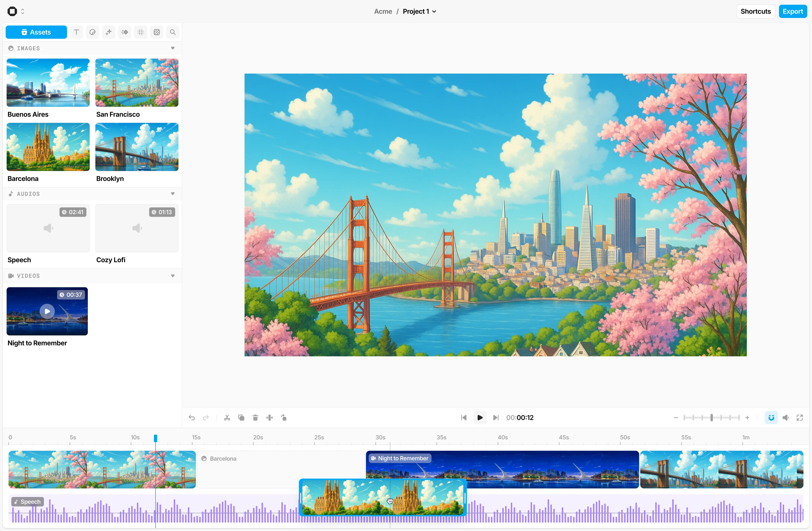Toggle the reactions smiley control

[771, 418]
